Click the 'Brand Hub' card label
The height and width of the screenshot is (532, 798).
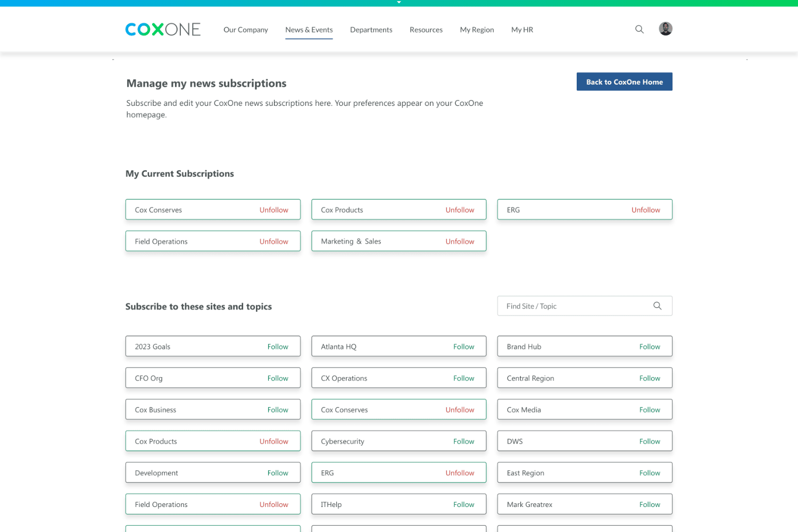(524, 347)
